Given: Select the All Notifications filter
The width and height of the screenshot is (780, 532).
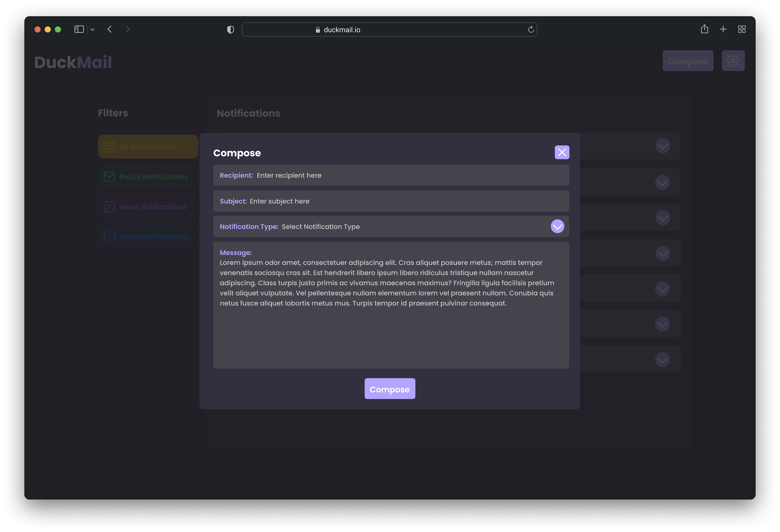Looking at the screenshot, I should (x=148, y=147).
